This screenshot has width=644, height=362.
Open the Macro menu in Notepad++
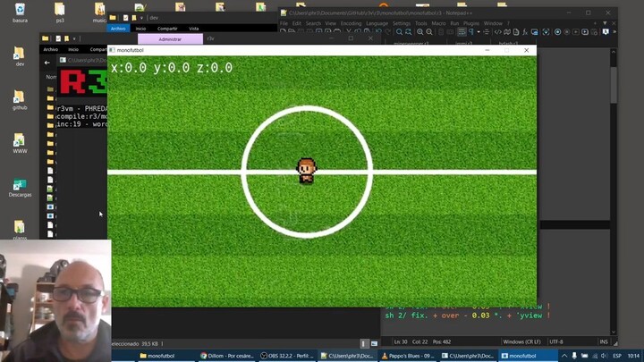click(x=438, y=23)
